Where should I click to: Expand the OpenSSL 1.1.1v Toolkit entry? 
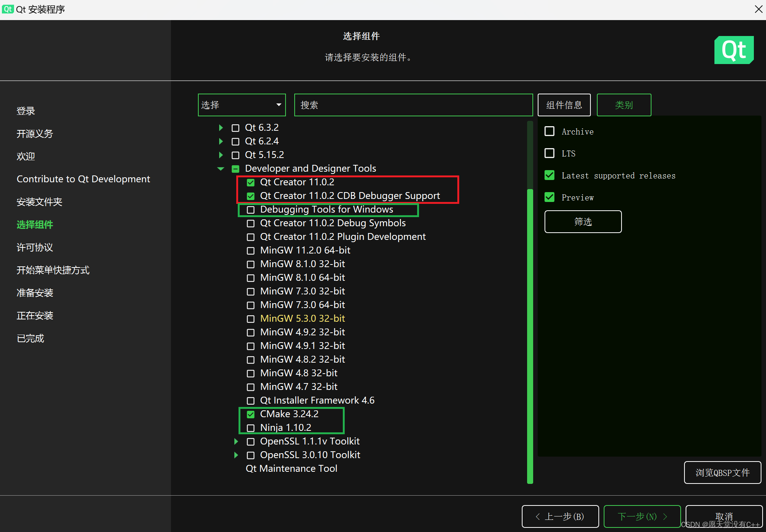coord(236,441)
